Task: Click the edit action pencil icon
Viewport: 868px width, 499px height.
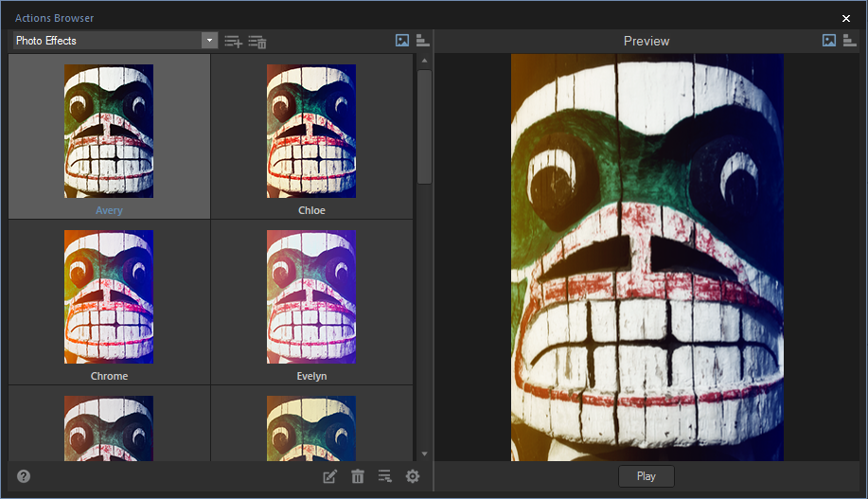Action: click(329, 476)
